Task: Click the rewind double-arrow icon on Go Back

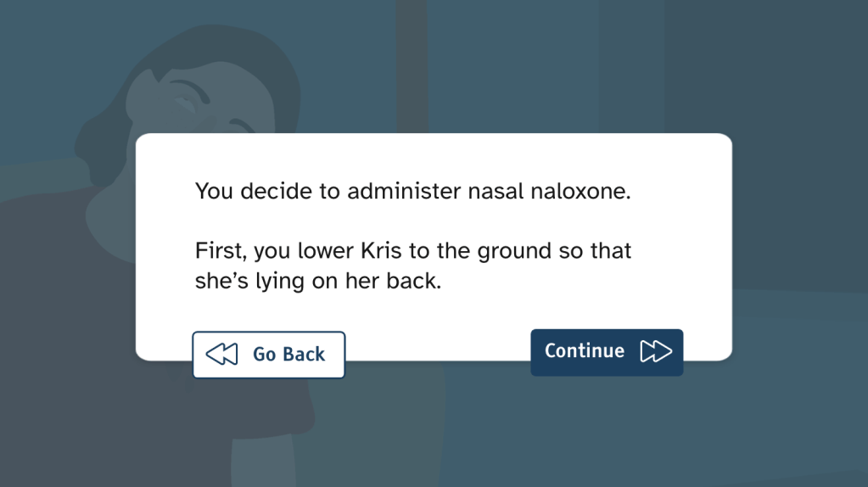Action: click(221, 354)
